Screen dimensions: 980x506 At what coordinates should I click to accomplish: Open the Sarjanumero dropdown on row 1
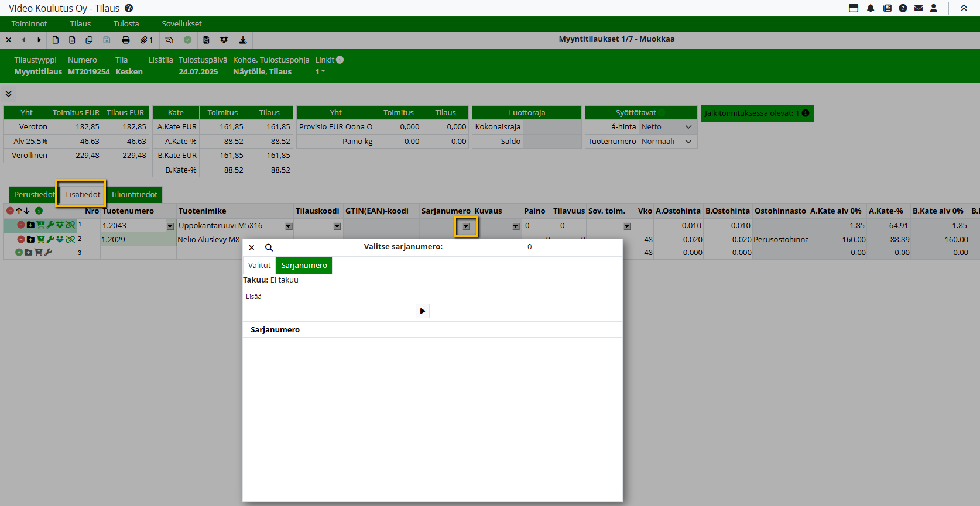466,226
